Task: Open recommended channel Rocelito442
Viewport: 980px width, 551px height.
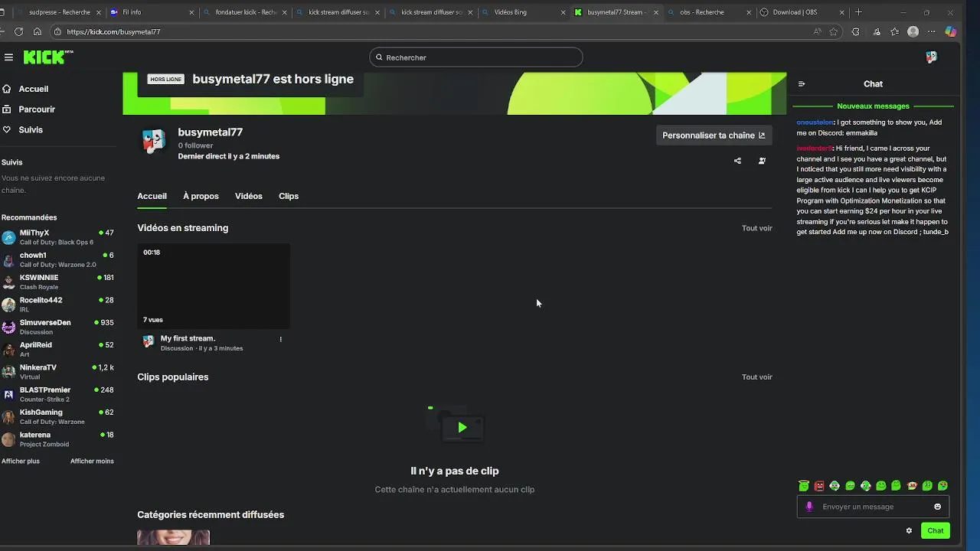Action: pos(57,305)
